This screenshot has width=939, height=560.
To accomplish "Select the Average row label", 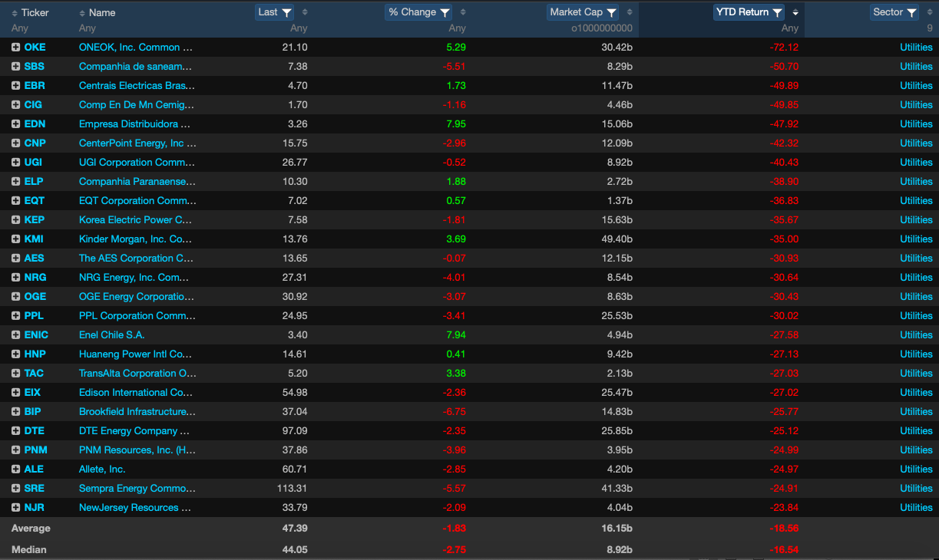I will (x=31, y=529).
